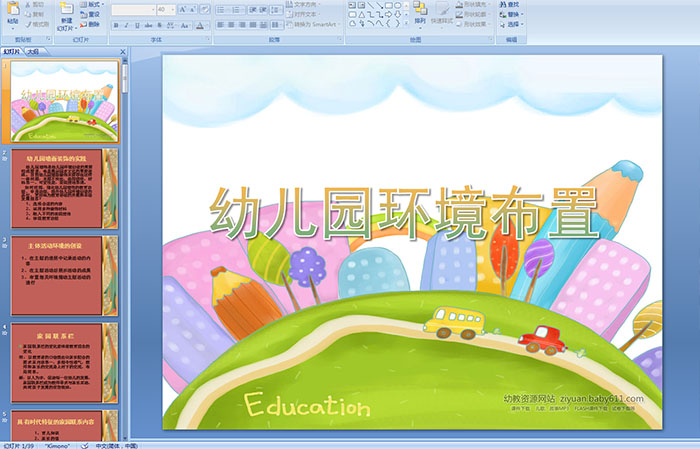This screenshot has height=449, width=700.
Task: Select the Elbow Connector shape
Action: coord(371,15)
